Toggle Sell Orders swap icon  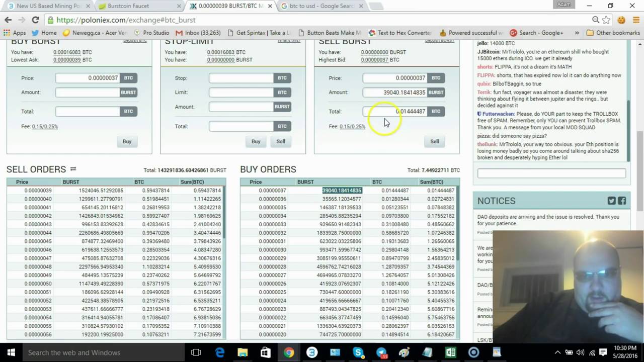(x=73, y=169)
